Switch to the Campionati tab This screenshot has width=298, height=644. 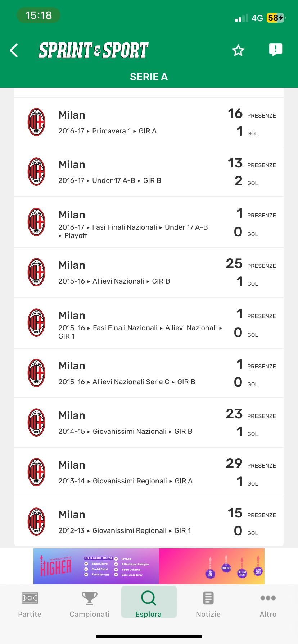click(89, 604)
